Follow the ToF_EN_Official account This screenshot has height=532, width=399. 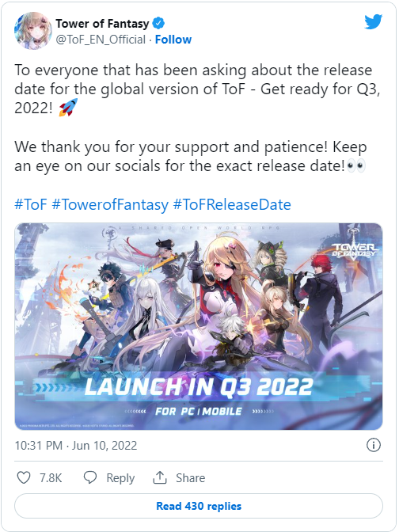point(173,40)
